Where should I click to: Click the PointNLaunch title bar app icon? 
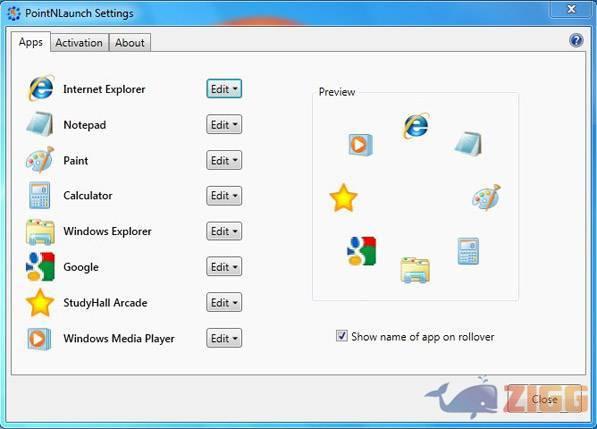pyautogui.click(x=14, y=13)
